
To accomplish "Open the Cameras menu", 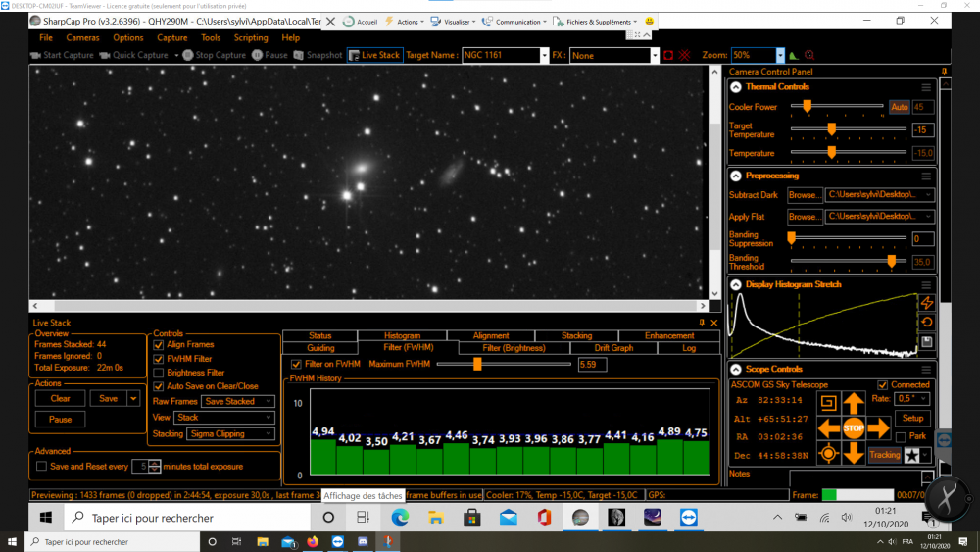I will tap(82, 38).
